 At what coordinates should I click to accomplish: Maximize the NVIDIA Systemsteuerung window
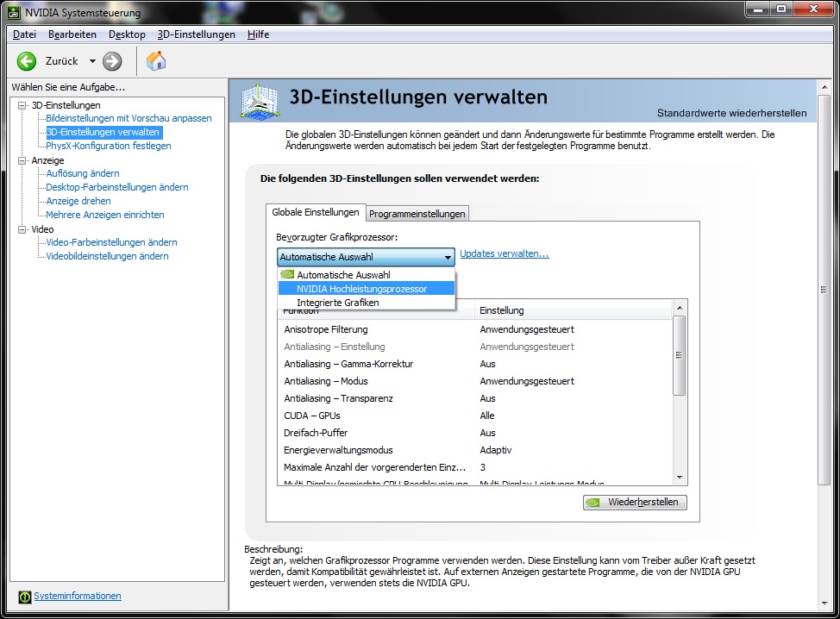pos(781,9)
